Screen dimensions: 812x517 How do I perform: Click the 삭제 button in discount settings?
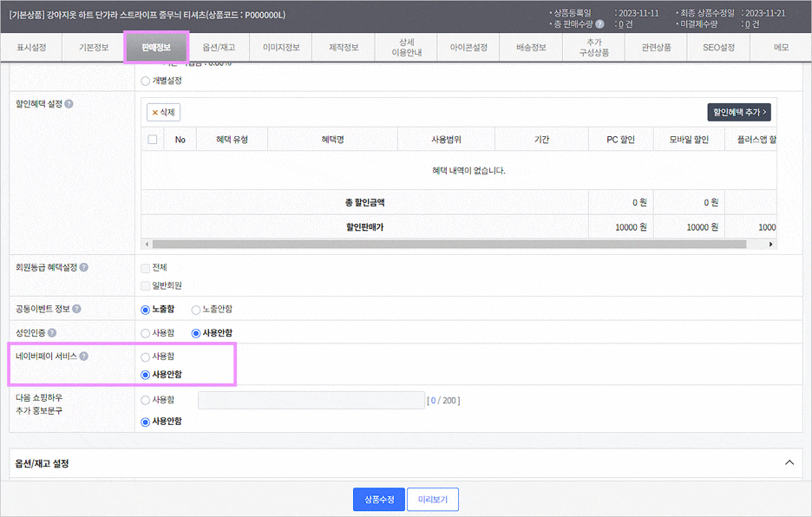click(163, 113)
